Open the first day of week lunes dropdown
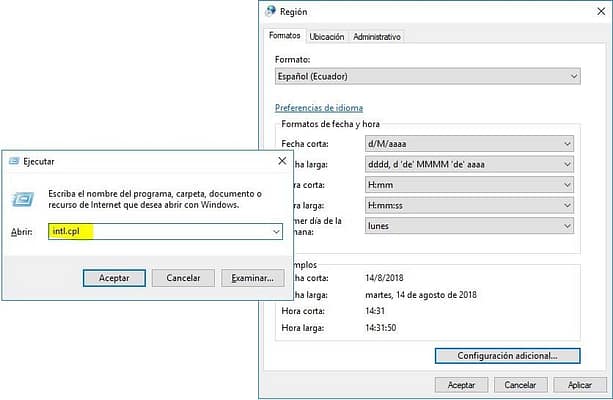The height and width of the screenshot is (400, 613). coord(469,226)
